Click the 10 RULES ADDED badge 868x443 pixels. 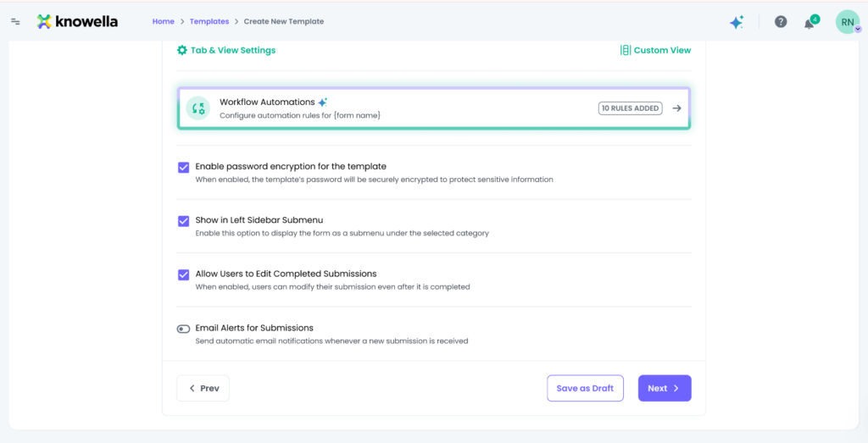pyautogui.click(x=630, y=108)
